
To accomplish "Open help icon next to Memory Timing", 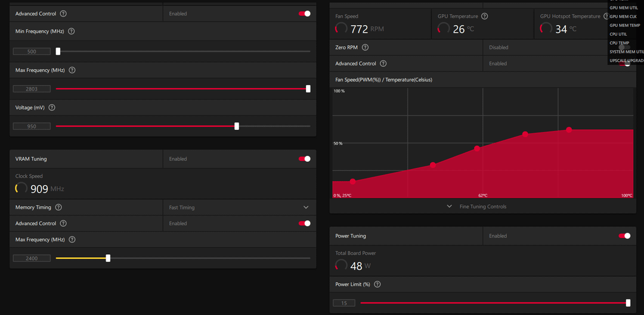I will [x=58, y=207].
